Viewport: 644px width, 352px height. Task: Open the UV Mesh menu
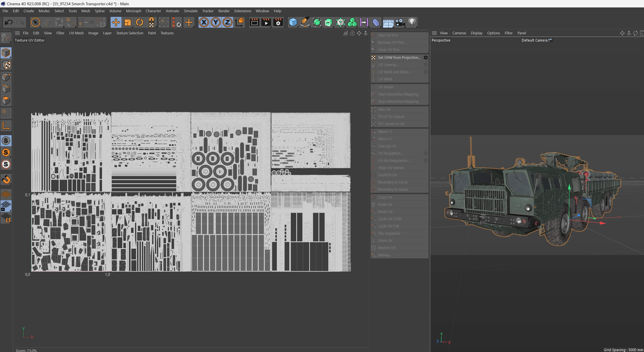click(76, 33)
